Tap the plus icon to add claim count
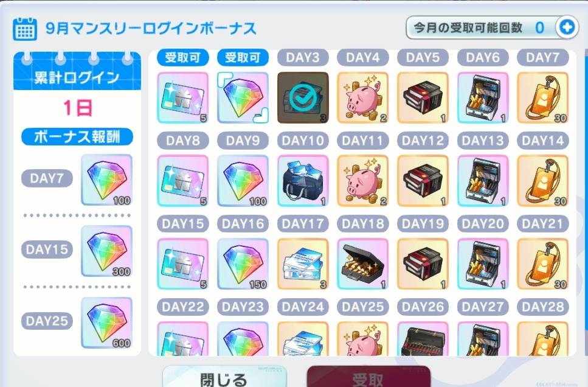This screenshot has height=387, width=588. pos(567,27)
